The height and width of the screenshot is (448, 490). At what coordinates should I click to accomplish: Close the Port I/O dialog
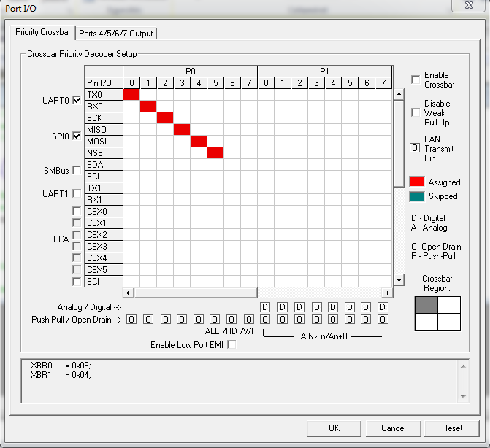pos(469,5)
